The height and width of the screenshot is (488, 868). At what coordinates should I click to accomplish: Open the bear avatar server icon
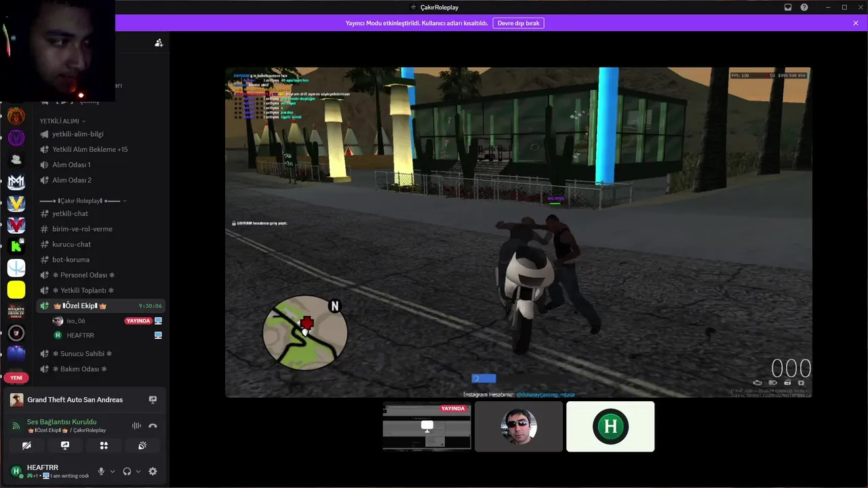(16, 116)
